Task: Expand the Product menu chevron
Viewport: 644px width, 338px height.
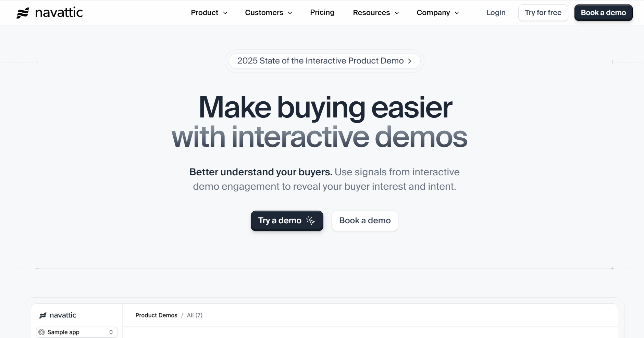Action: click(x=225, y=13)
